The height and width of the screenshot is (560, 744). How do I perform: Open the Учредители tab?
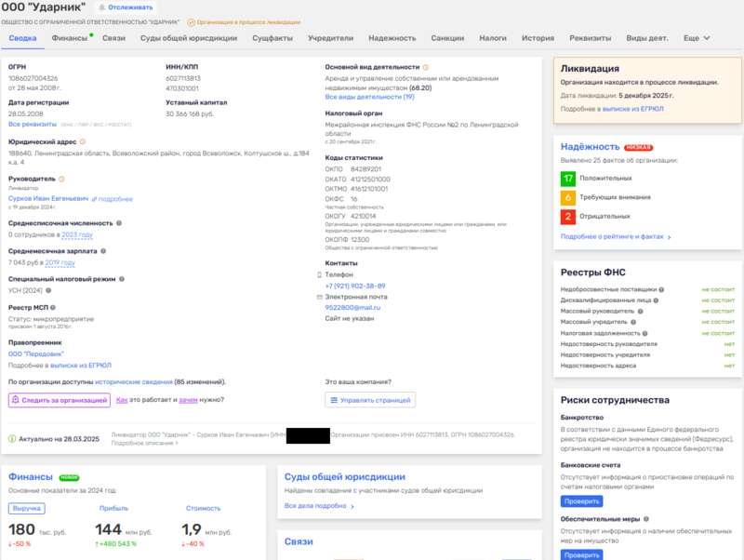331,38
